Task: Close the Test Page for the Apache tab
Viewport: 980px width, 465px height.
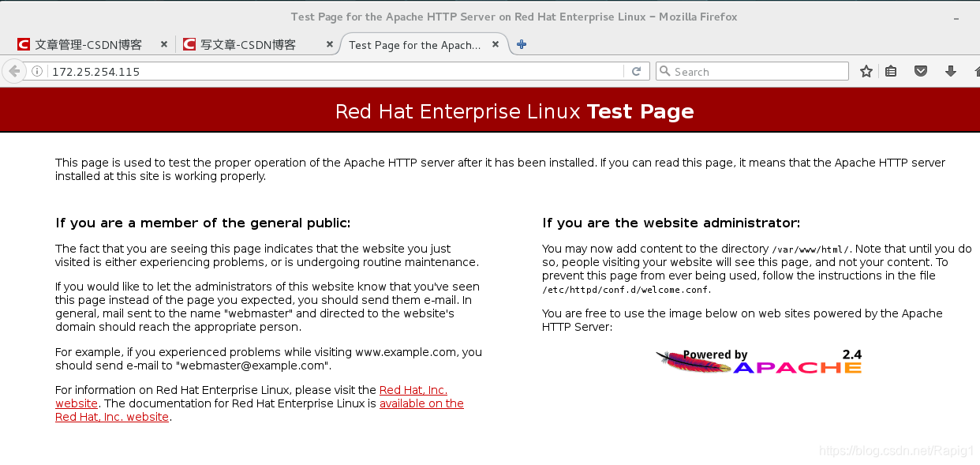Action: tap(496, 44)
